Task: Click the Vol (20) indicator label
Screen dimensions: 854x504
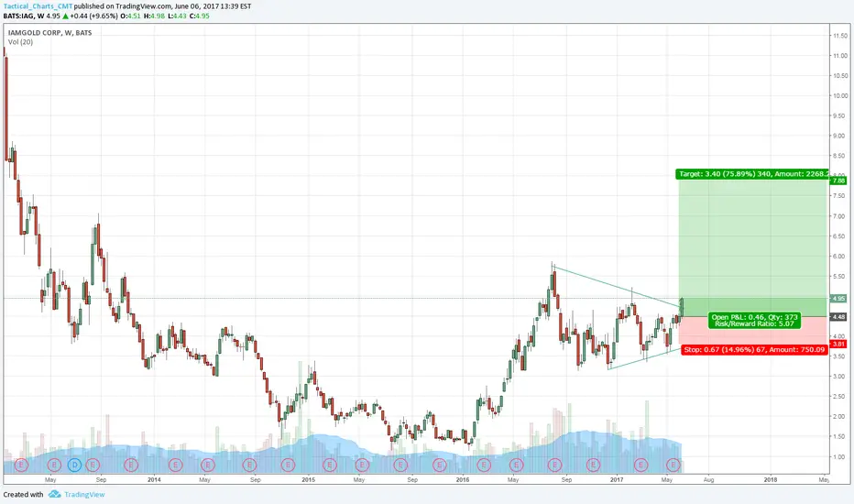Action: [x=20, y=42]
